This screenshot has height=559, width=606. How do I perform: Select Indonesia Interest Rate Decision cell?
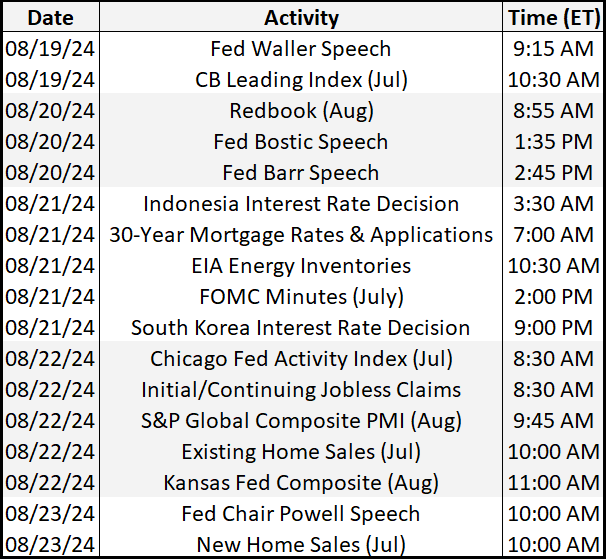pyautogui.click(x=301, y=203)
